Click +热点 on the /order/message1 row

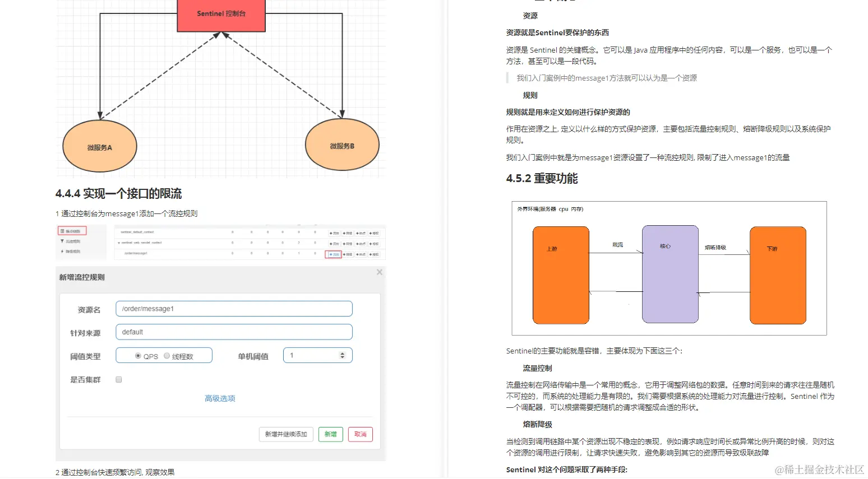tap(362, 254)
